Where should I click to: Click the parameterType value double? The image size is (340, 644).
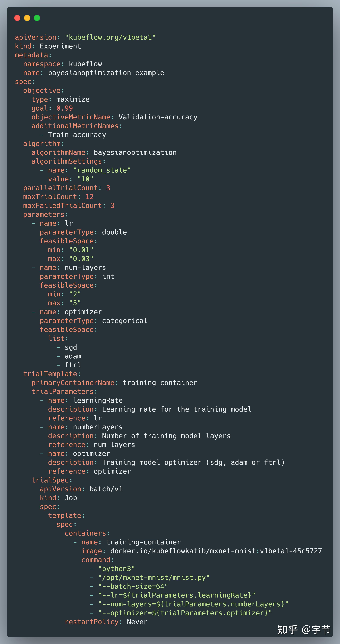tap(114, 232)
